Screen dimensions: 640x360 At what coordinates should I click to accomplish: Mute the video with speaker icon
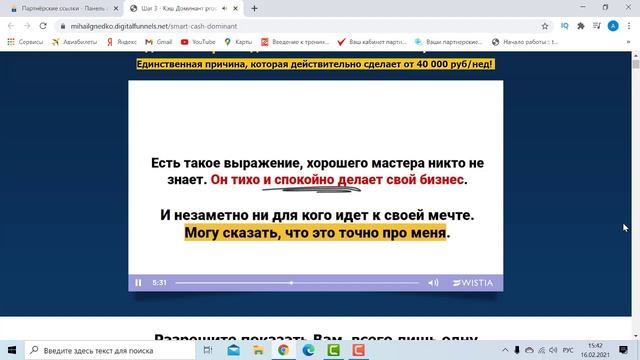[x=433, y=283]
